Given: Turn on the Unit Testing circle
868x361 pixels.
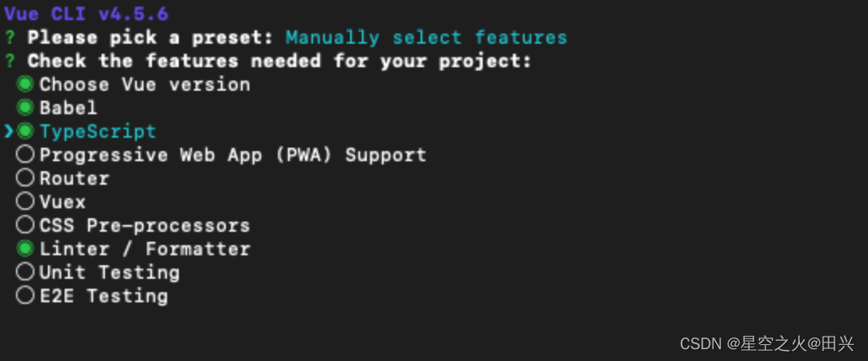Looking at the screenshot, I should pos(25,272).
